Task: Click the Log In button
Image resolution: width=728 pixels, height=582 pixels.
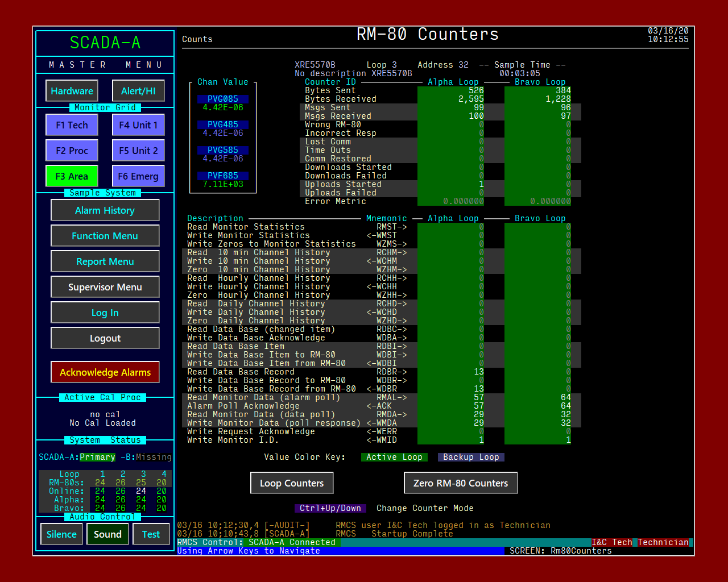Action: [x=105, y=313]
